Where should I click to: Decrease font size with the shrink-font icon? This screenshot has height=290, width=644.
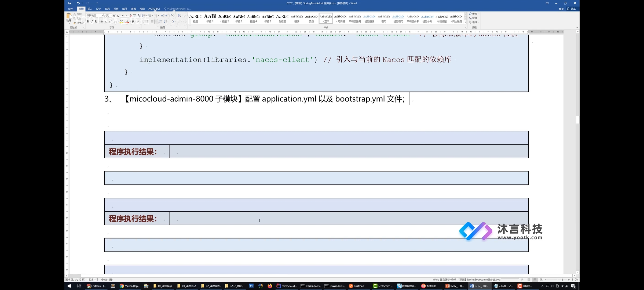pos(118,16)
